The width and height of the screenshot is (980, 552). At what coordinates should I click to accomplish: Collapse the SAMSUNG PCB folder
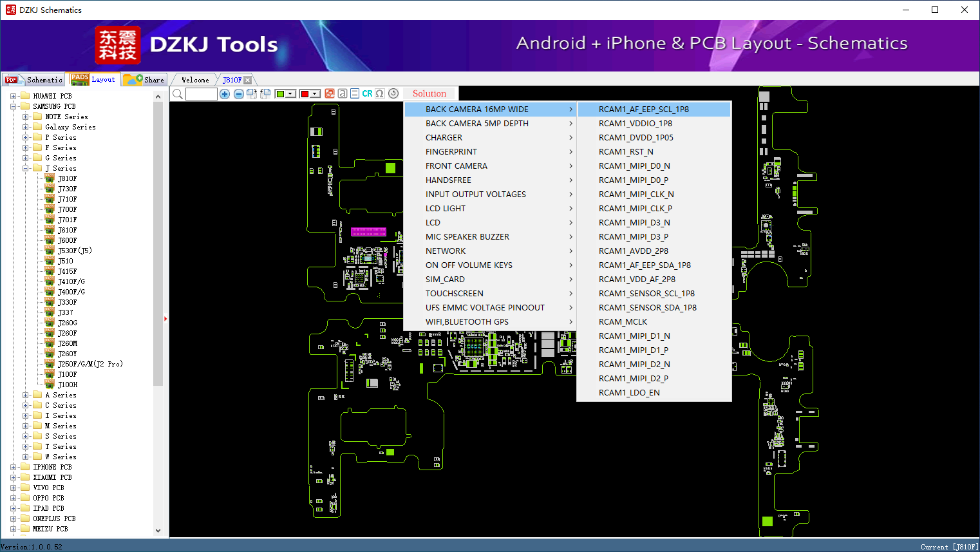tap(14, 106)
